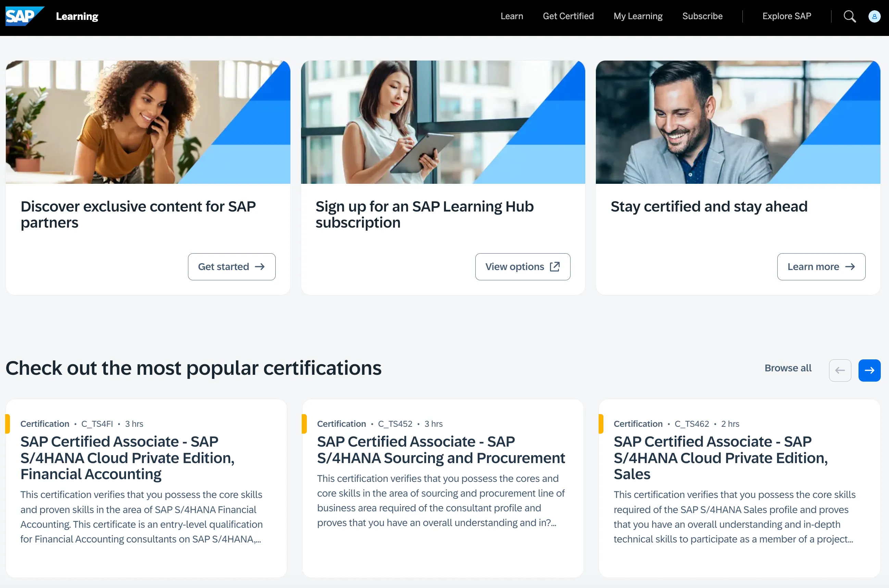Screen dimensions: 889x588
Task: Click the Browse all link
Action: point(787,368)
